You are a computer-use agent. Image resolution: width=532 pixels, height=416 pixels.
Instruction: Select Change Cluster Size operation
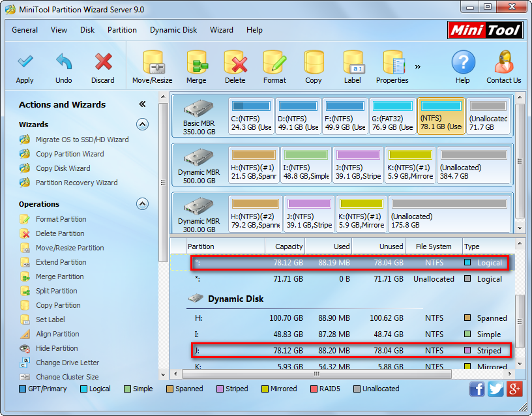[x=67, y=377]
